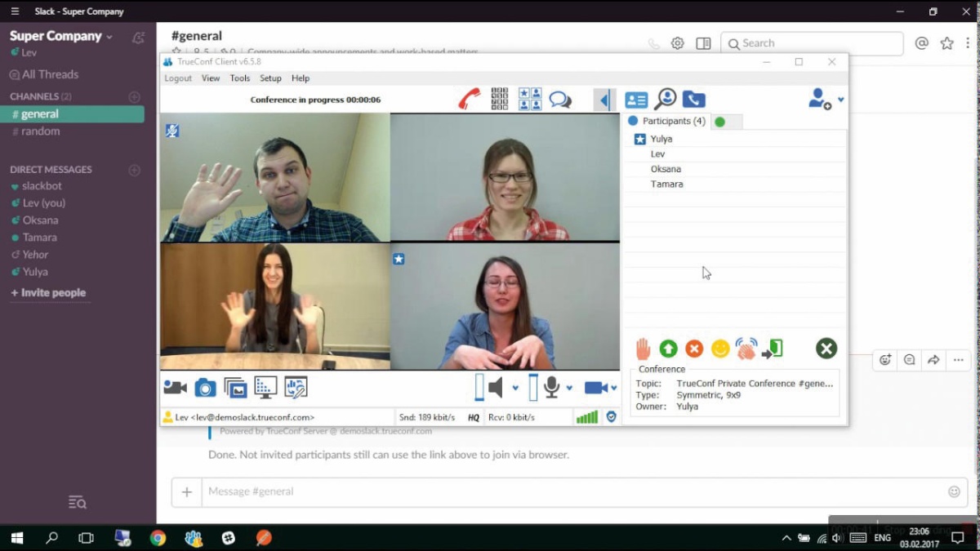Image resolution: width=980 pixels, height=551 pixels.
Task: Open the call history phone folder icon
Action: point(693,100)
